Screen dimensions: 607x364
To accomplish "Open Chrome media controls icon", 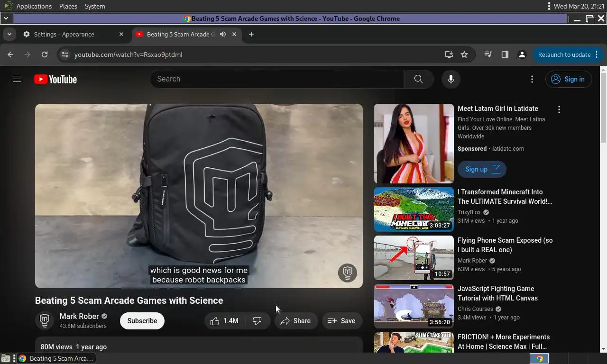I will (487, 55).
